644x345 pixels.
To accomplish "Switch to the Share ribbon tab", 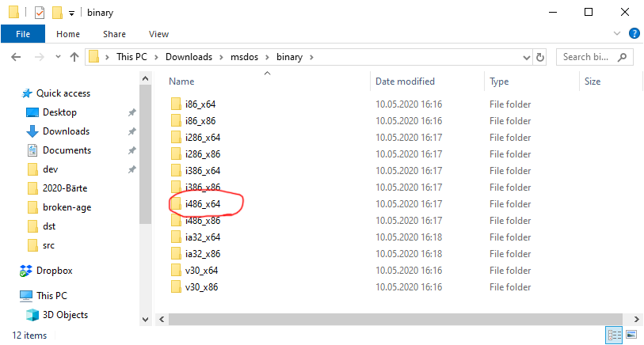I will [x=114, y=34].
